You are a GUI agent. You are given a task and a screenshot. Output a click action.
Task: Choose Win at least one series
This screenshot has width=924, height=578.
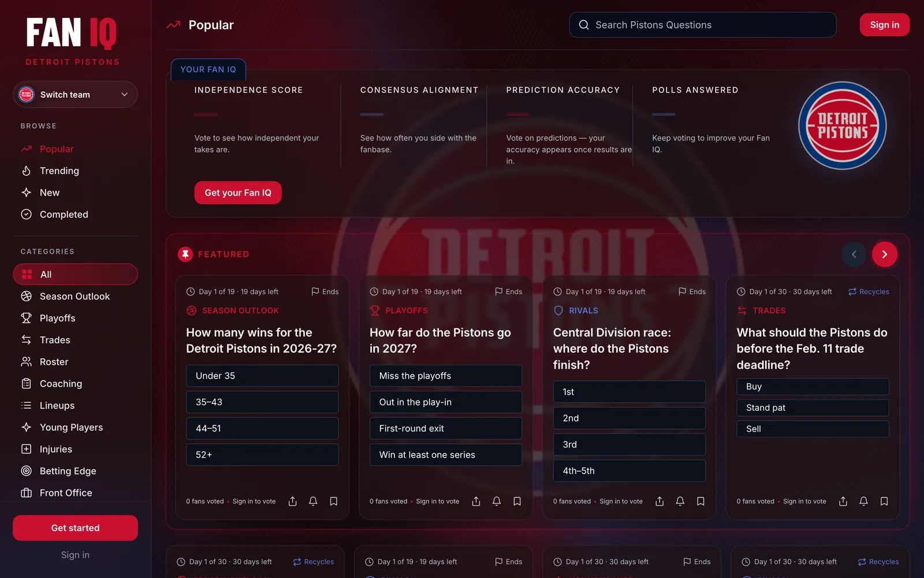pos(446,455)
